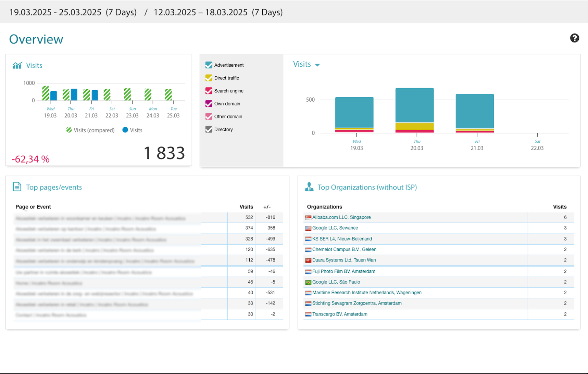Click the flag beside Transcargo BV

click(308, 314)
